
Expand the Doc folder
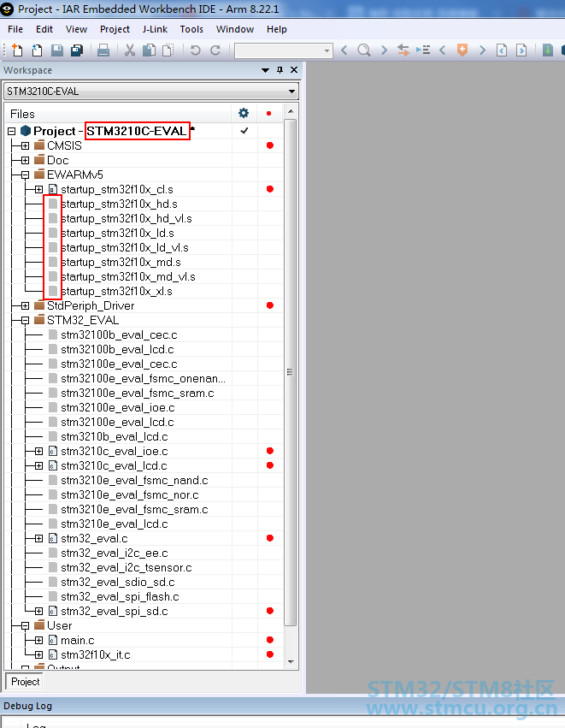[25, 160]
